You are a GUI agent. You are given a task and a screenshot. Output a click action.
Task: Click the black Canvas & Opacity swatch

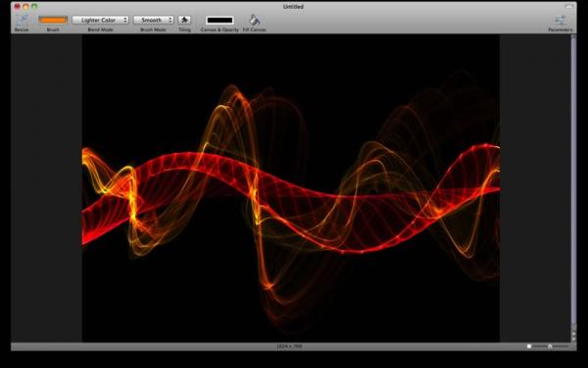click(x=220, y=21)
